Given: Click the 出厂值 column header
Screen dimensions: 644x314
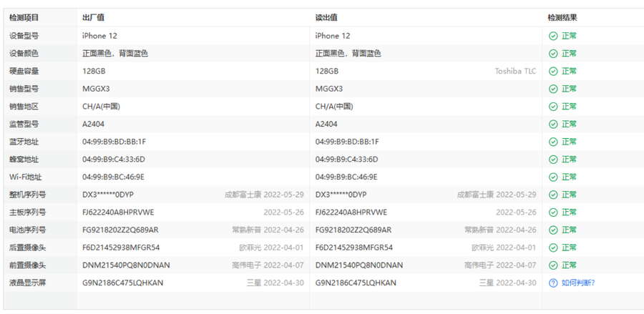Looking at the screenshot, I should coord(93,17).
